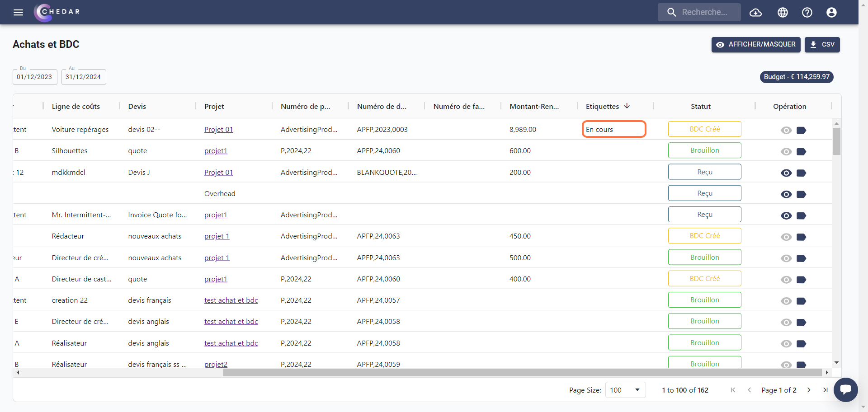The height and width of the screenshot is (412, 868).
Task: Toggle eye icon in Directeur de cast... row
Action: click(x=786, y=279)
